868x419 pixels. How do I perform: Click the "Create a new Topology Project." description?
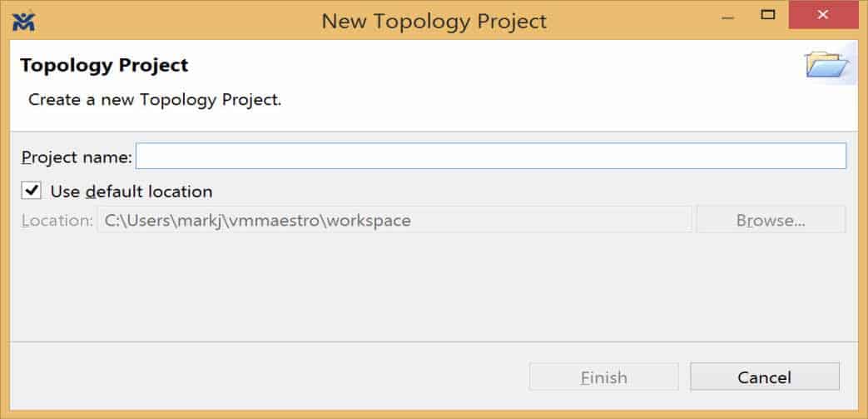[x=155, y=100]
